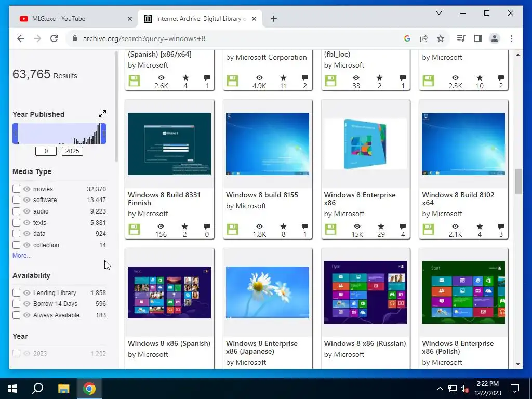The image size is (532, 399).
Task: Open Chrome three-dot menu
Action: (x=511, y=38)
